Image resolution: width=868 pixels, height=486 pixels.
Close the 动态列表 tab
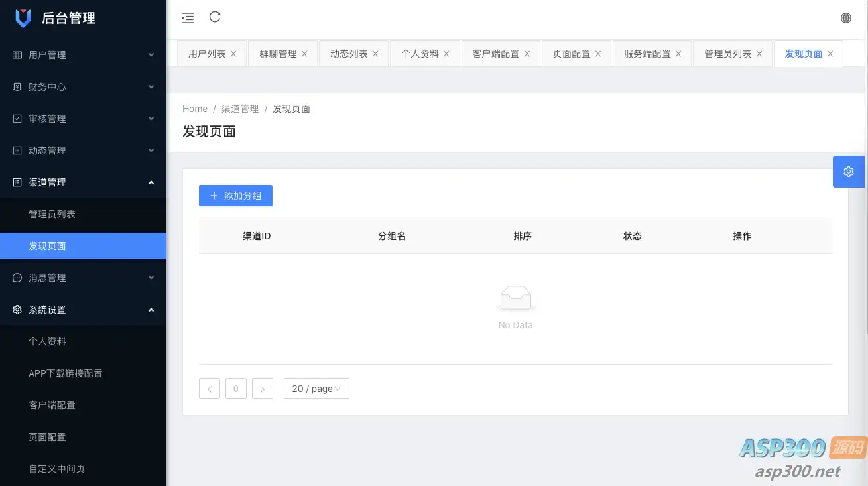[375, 54]
